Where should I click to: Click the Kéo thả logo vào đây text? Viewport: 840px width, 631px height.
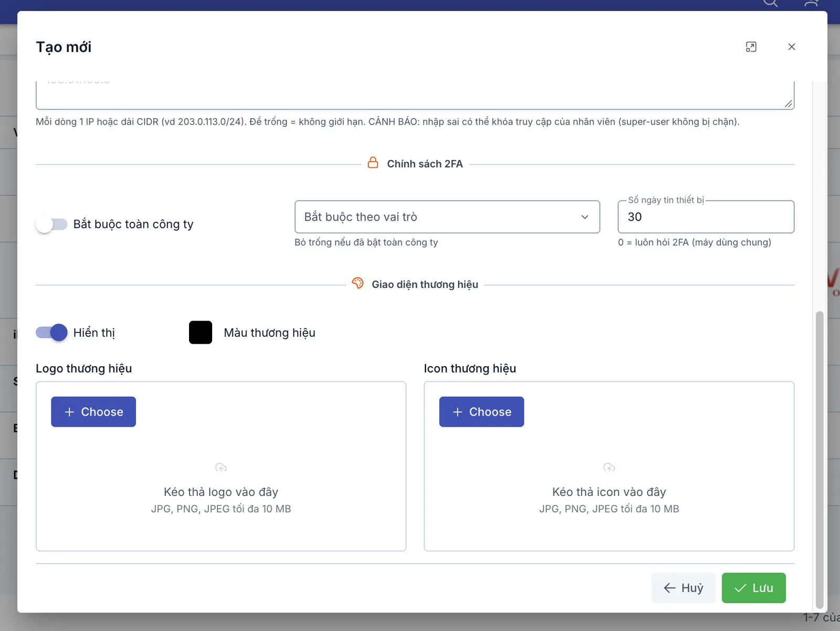pyautogui.click(x=221, y=492)
